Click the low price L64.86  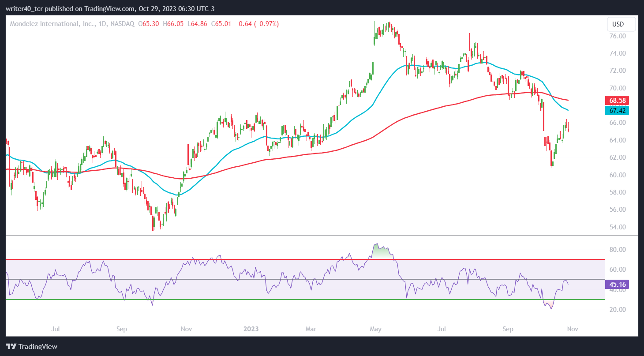tap(198, 24)
